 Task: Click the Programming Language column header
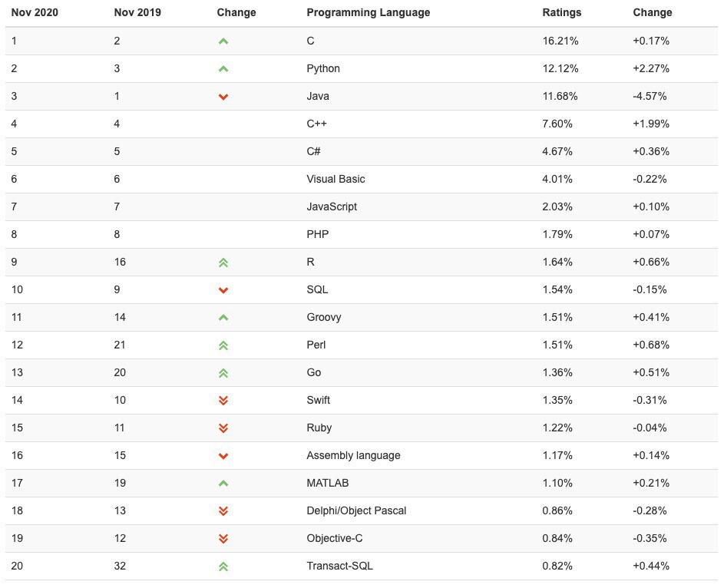[368, 12]
